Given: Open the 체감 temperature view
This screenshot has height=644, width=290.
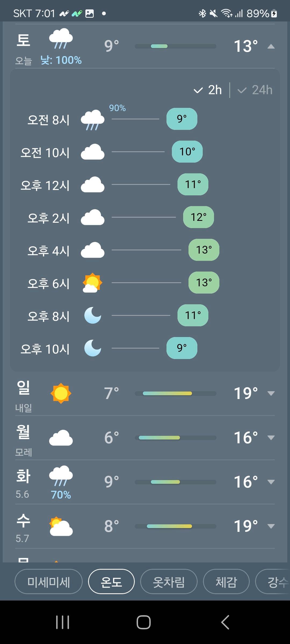Looking at the screenshot, I should point(226,581).
